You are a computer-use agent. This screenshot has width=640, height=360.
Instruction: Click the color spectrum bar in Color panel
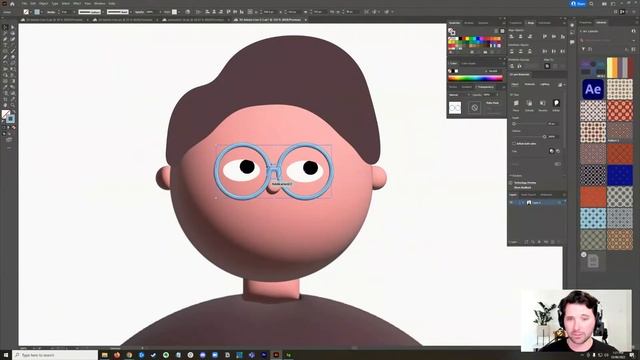[476, 78]
